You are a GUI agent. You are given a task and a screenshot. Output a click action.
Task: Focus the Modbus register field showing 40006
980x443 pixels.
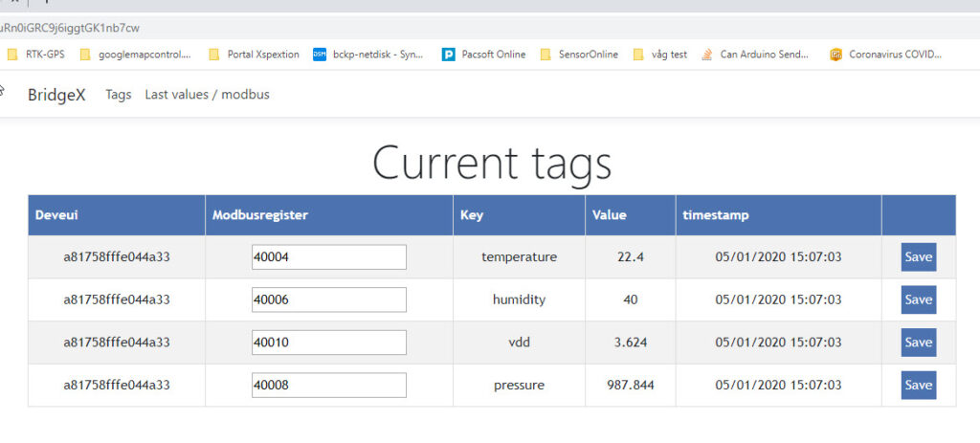click(329, 299)
